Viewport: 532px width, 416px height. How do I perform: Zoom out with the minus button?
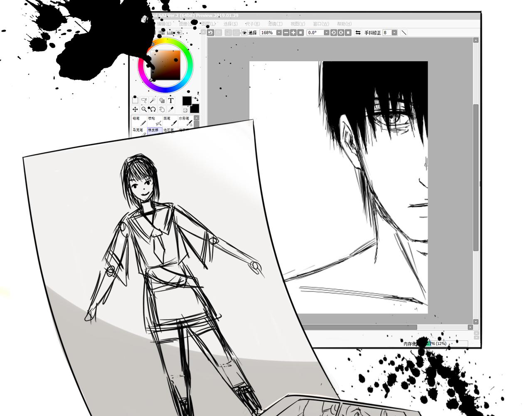(286, 32)
